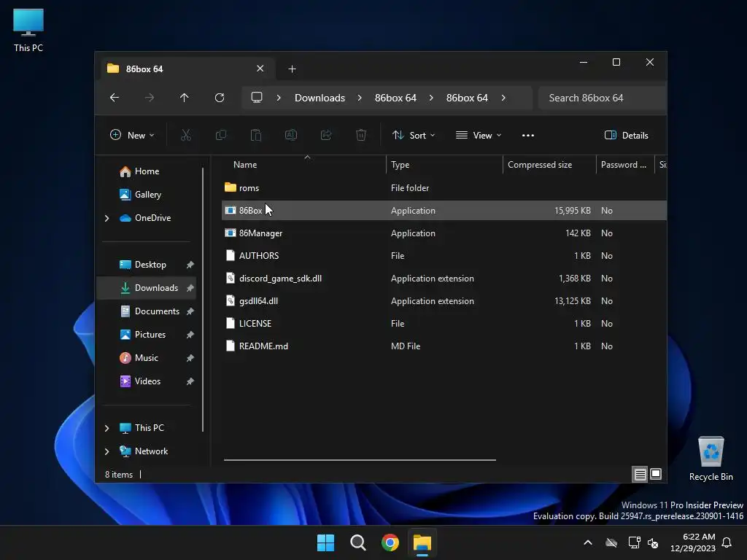Open Home in navigation pane
This screenshot has width=747, height=560.
[x=147, y=171]
